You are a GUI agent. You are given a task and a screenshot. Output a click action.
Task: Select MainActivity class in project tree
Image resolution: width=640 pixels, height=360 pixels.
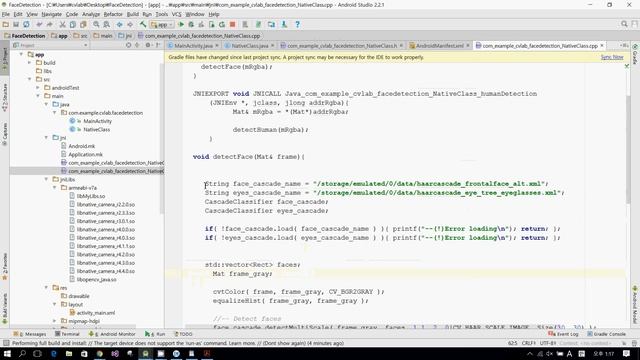pos(97,121)
